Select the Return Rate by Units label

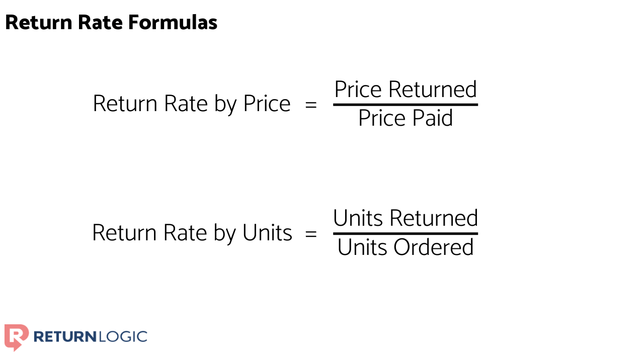pyautogui.click(x=192, y=233)
